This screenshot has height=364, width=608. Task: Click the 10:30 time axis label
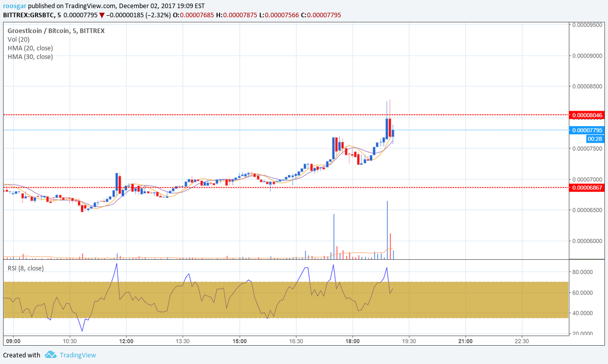[70, 341]
